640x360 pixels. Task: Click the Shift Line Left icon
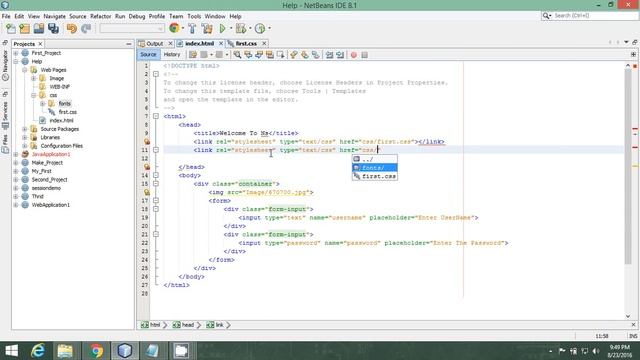(x=329, y=55)
